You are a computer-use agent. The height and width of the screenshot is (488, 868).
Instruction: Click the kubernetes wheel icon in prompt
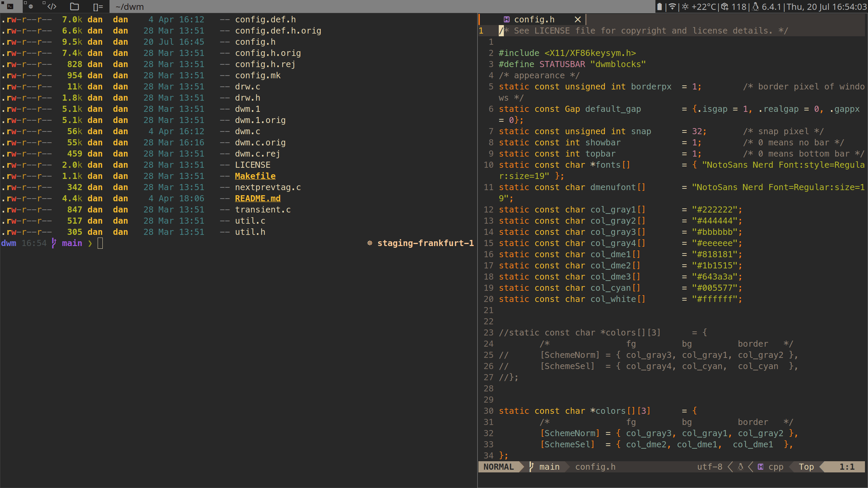tap(370, 243)
